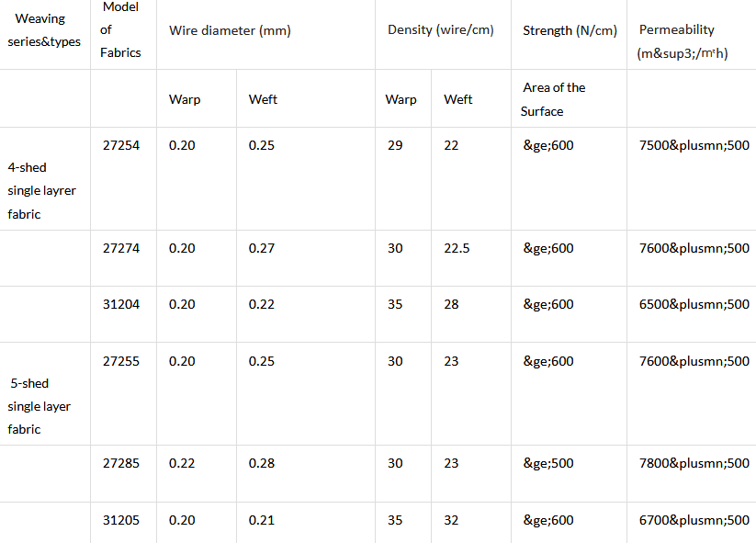Select the 6500±500 permeability cell
The width and height of the screenshot is (756, 543).
pos(694,304)
